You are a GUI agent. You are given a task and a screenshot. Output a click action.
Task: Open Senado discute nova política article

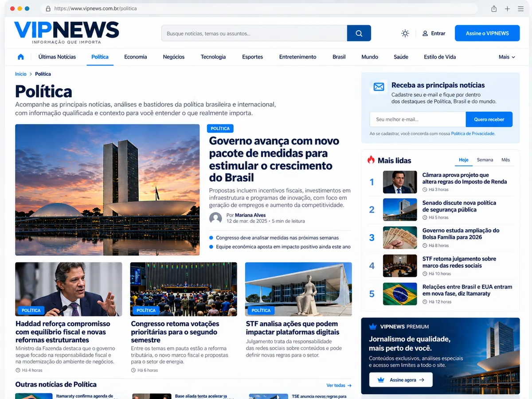tap(459, 206)
